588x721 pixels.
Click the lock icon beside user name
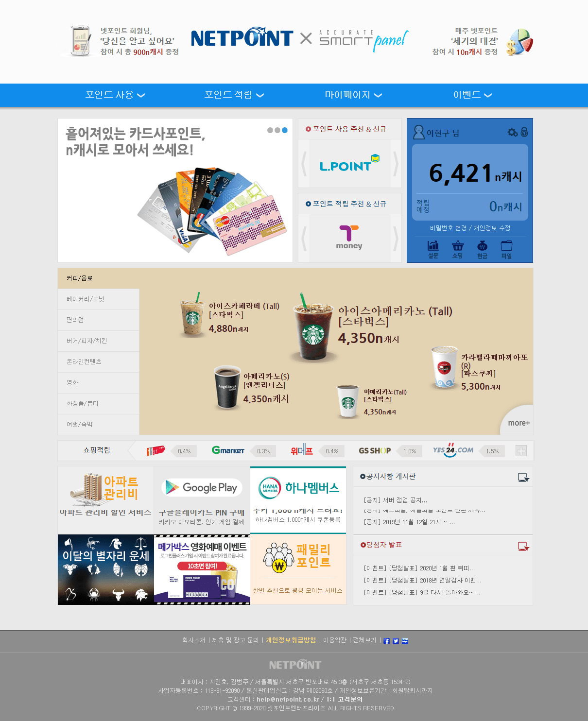pyautogui.click(x=524, y=132)
